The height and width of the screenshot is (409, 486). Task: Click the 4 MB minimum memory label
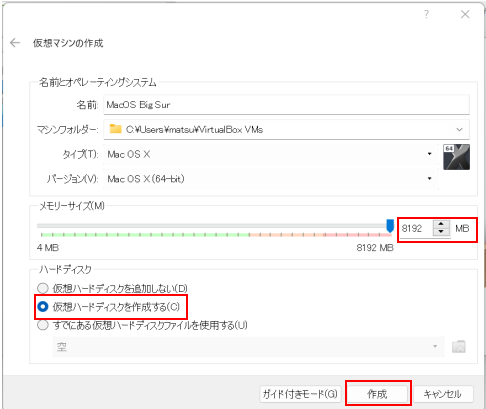[x=48, y=248]
